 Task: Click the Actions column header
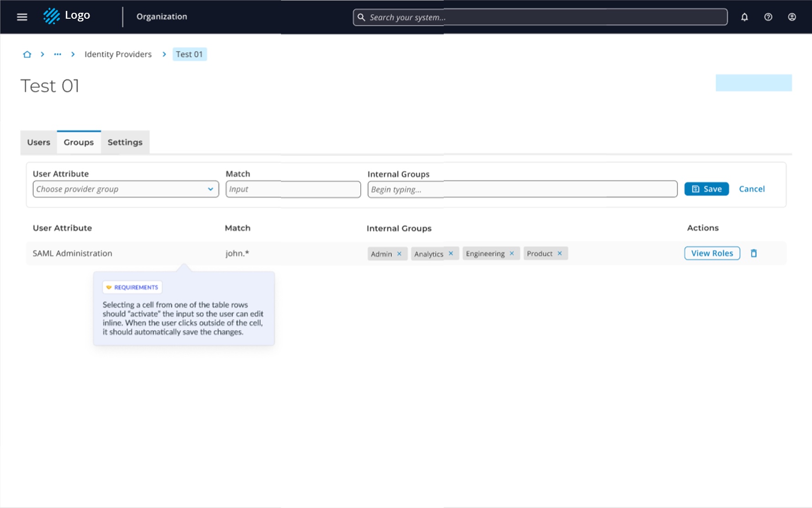pyautogui.click(x=702, y=228)
